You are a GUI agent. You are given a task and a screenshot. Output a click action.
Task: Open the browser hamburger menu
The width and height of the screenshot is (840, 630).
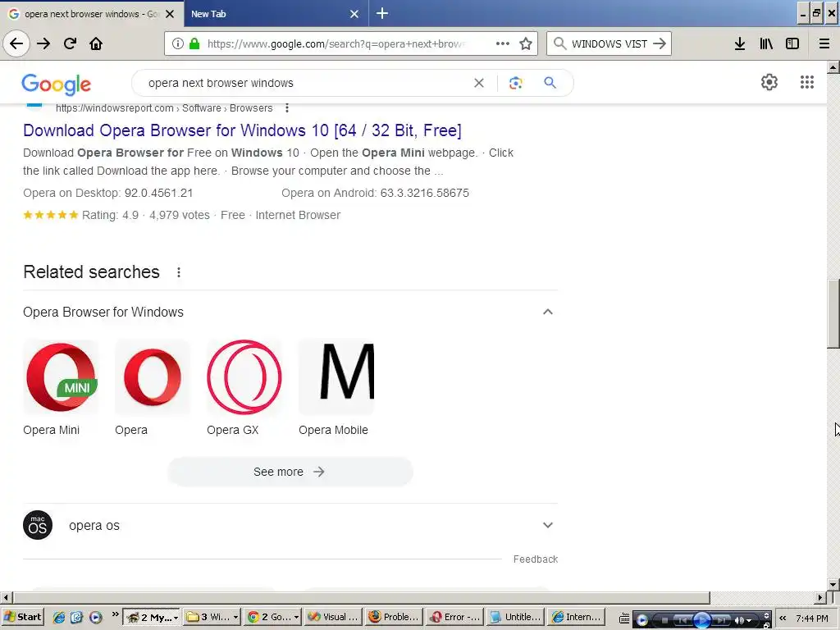point(824,43)
